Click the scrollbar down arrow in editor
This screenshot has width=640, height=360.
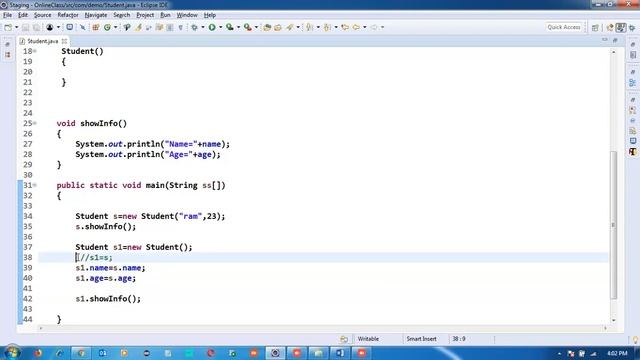(613, 320)
